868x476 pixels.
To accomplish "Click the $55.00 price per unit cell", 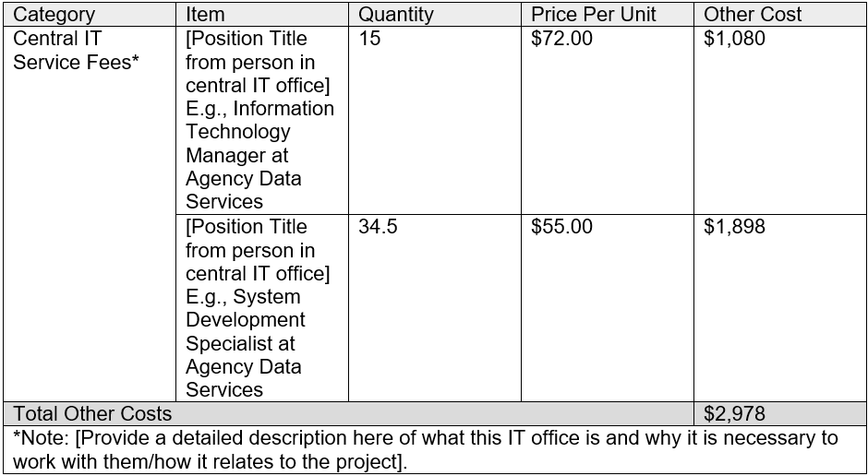I will 561,227.
